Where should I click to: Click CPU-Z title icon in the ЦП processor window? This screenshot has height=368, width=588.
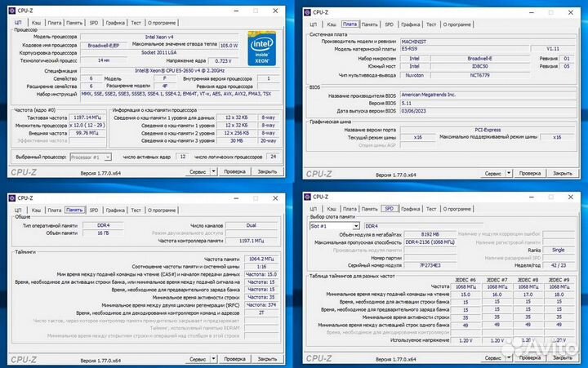tap(11, 12)
